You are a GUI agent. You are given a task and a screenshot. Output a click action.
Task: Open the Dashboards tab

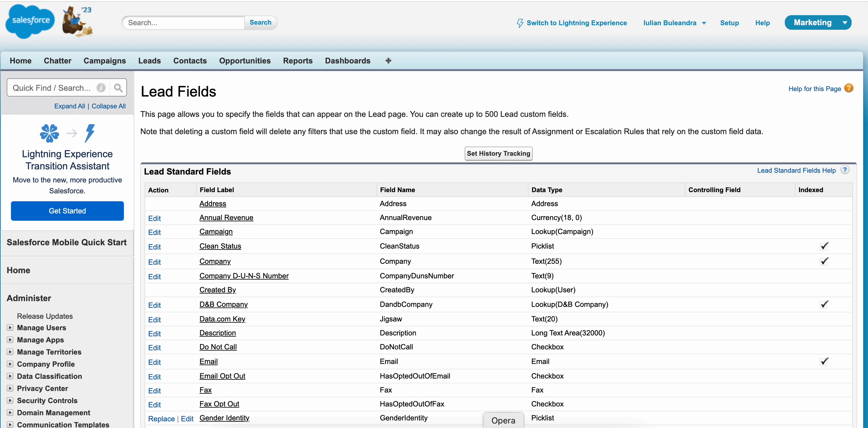pyautogui.click(x=348, y=61)
